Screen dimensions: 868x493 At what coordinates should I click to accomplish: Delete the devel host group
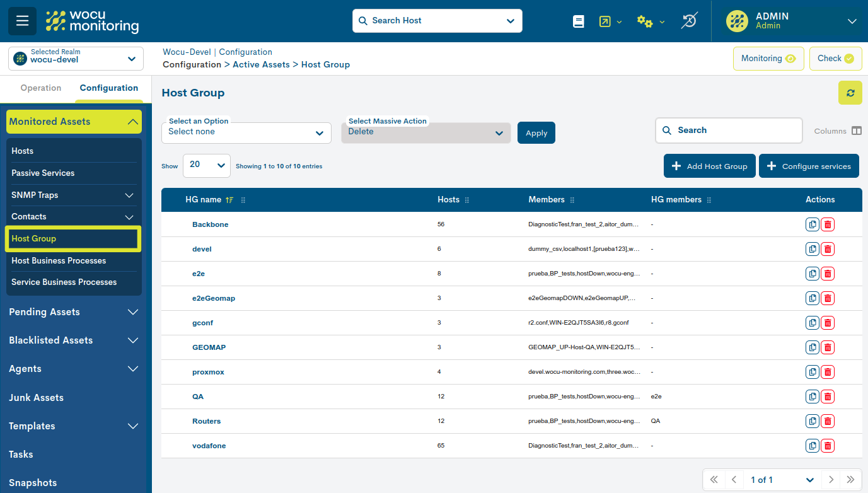(x=828, y=249)
